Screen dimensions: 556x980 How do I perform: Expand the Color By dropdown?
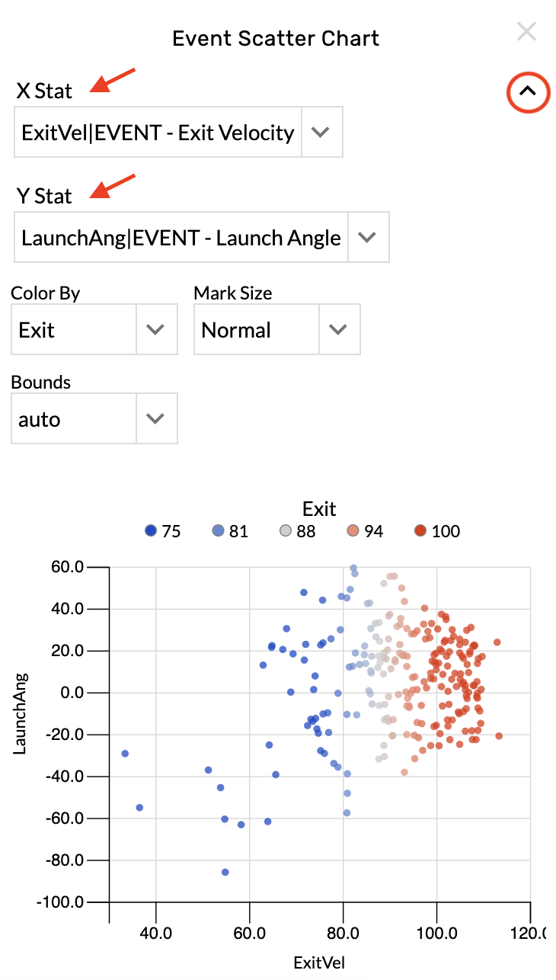pyautogui.click(x=155, y=329)
